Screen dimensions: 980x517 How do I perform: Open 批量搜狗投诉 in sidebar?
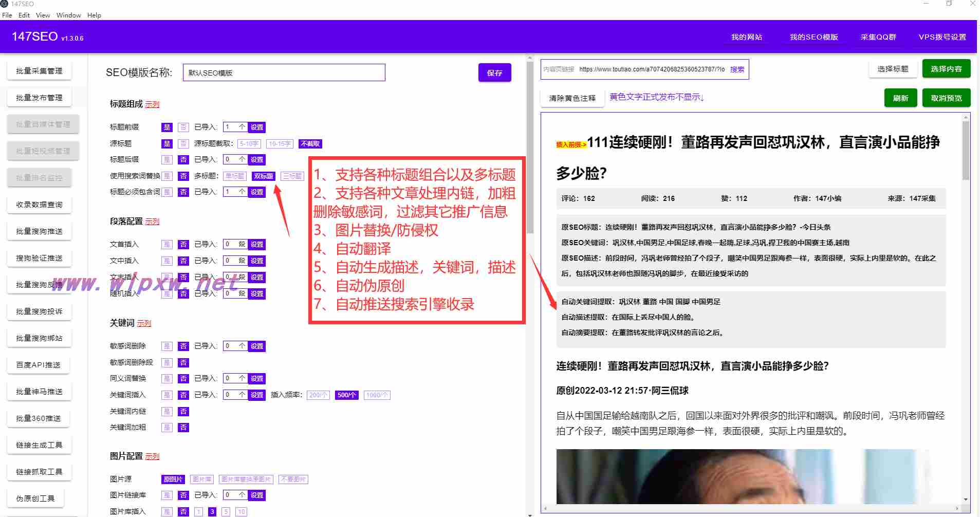pos(40,311)
